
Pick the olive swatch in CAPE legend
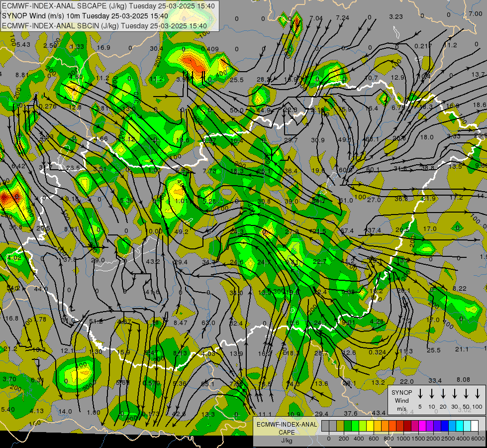tap(340, 426)
